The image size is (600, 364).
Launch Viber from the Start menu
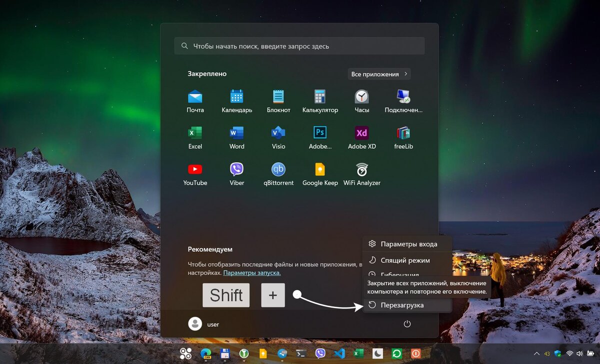236,174
